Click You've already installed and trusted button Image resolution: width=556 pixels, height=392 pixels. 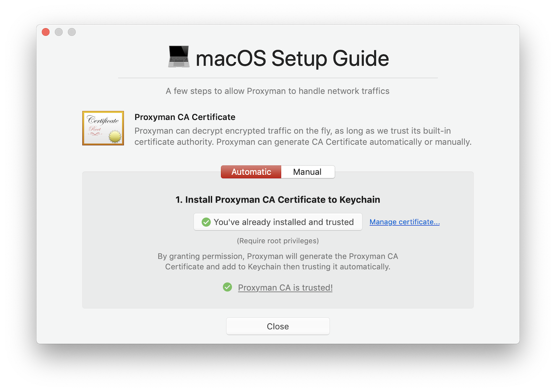pyautogui.click(x=278, y=222)
